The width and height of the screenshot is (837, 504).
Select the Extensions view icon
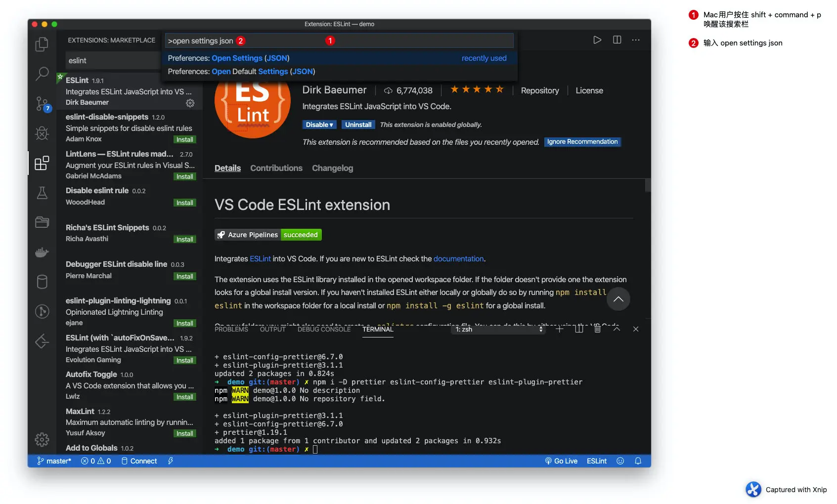pyautogui.click(x=42, y=163)
